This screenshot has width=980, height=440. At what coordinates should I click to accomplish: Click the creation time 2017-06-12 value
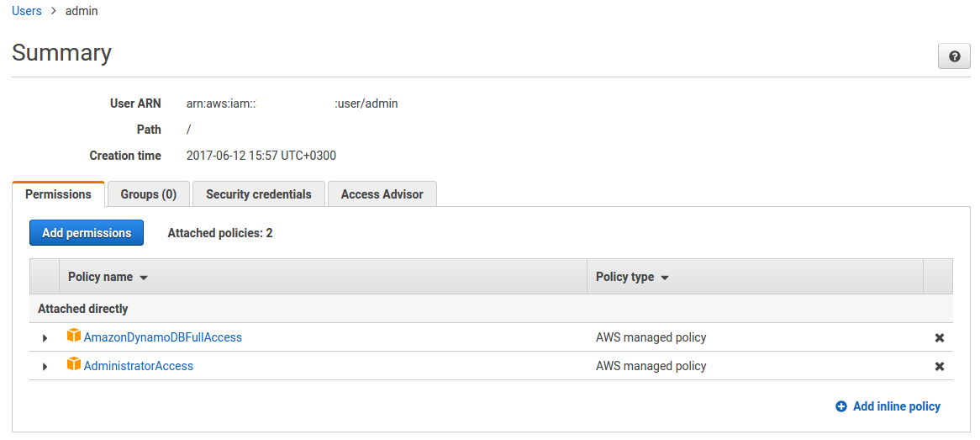[261, 156]
